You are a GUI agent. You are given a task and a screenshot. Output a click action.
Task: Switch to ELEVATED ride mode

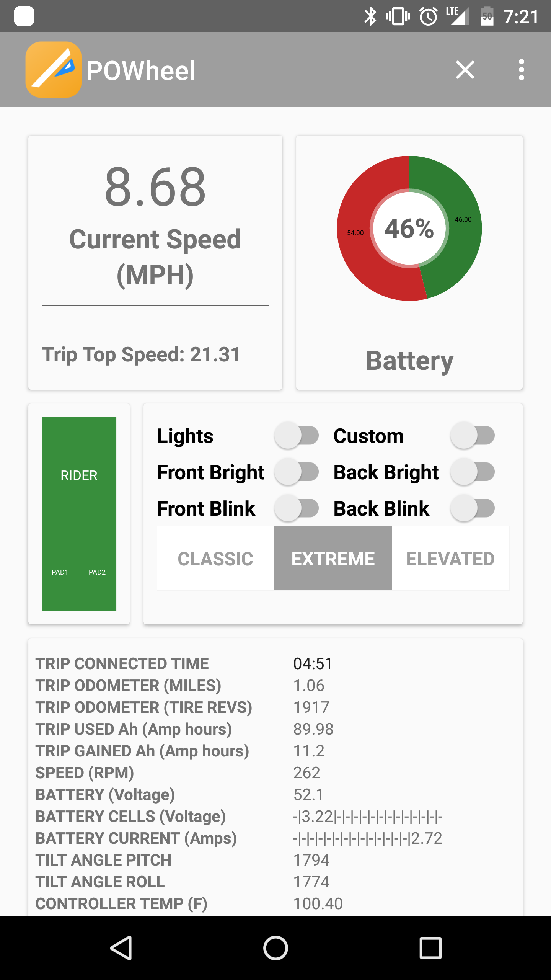tap(450, 559)
